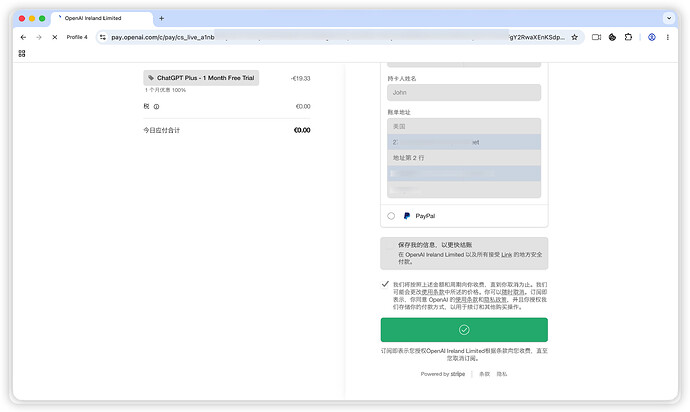
Task: Click the ChatGPT Plus promo tag icon
Action: 151,78
